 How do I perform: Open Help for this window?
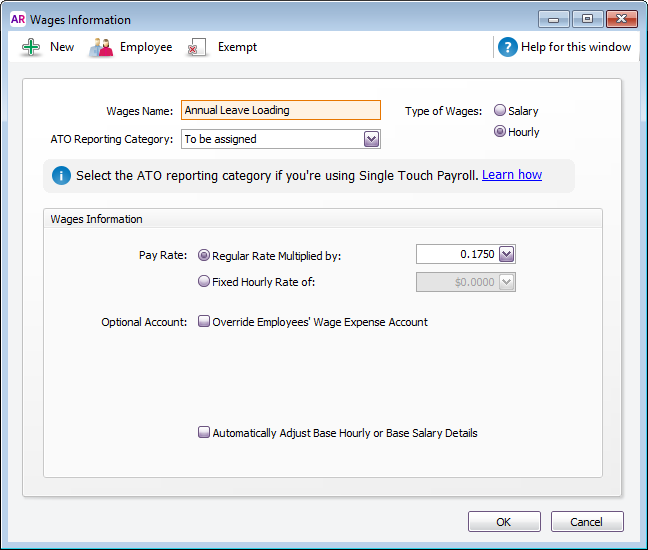click(575, 47)
